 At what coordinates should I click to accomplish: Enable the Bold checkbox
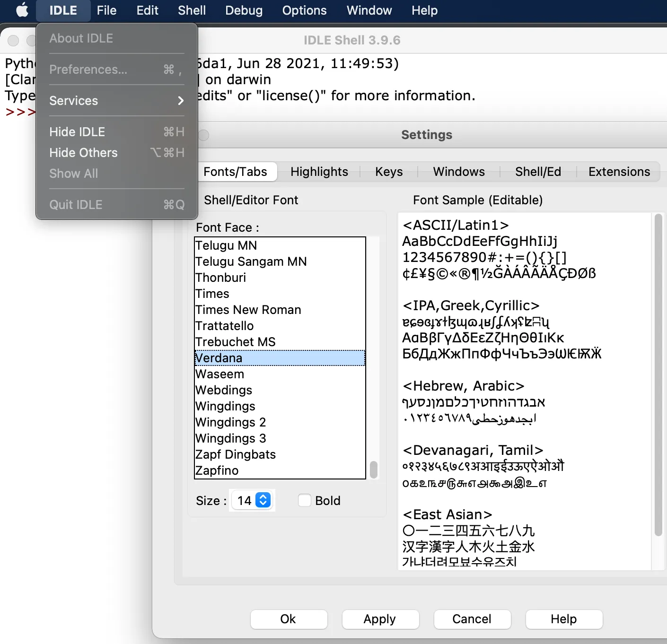pos(305,500)
